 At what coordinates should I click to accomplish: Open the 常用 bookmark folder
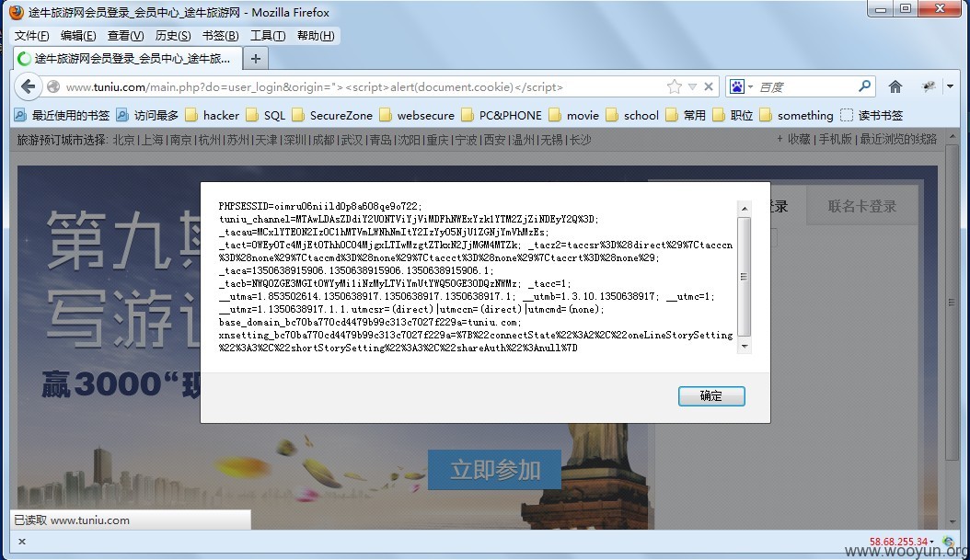[686, 116]
